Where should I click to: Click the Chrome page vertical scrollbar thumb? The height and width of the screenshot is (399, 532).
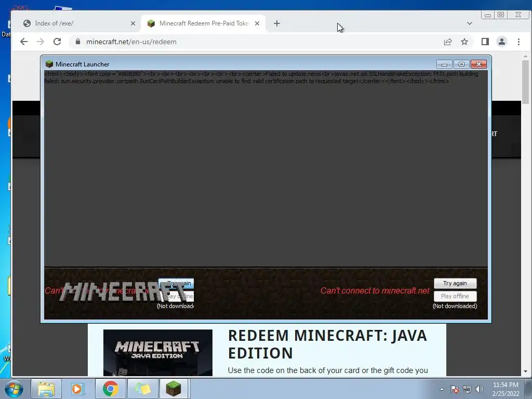pyautogui.click(x=526, y=82)
